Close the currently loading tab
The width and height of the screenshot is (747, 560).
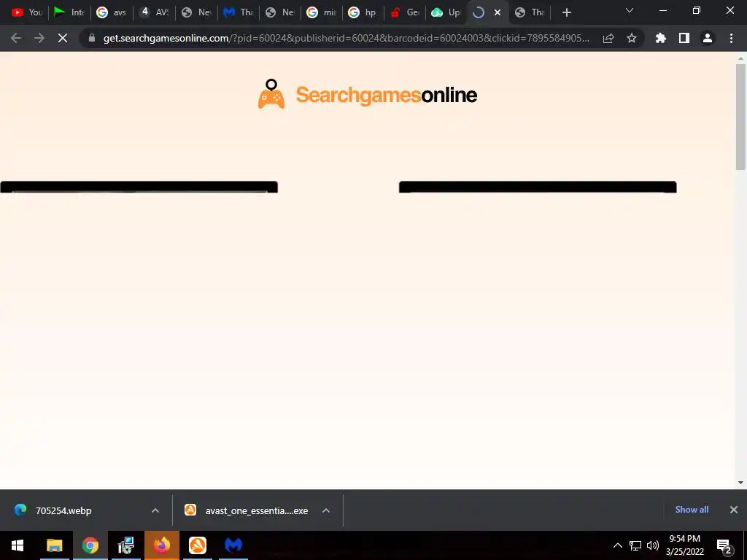tap(498, 12)
